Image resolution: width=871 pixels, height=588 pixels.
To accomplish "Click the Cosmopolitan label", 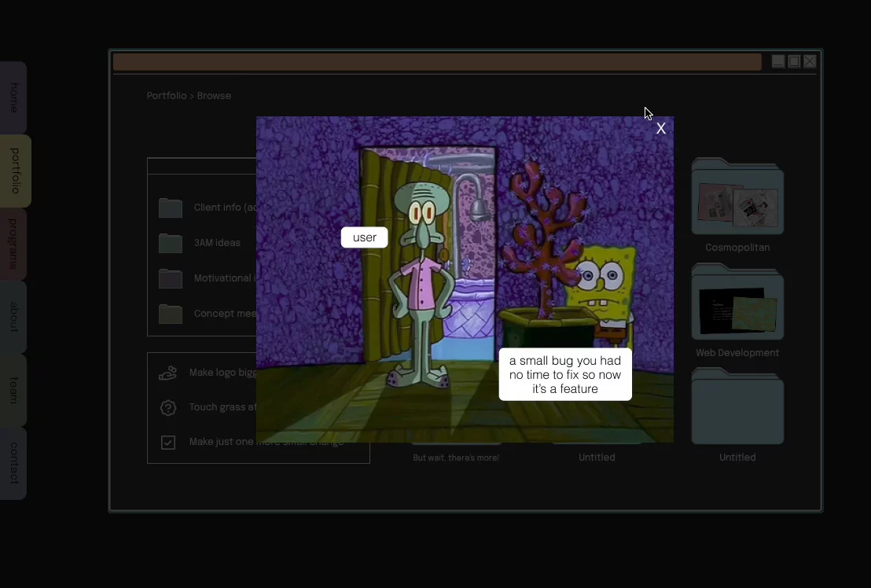I will click(x=737, y=248).
